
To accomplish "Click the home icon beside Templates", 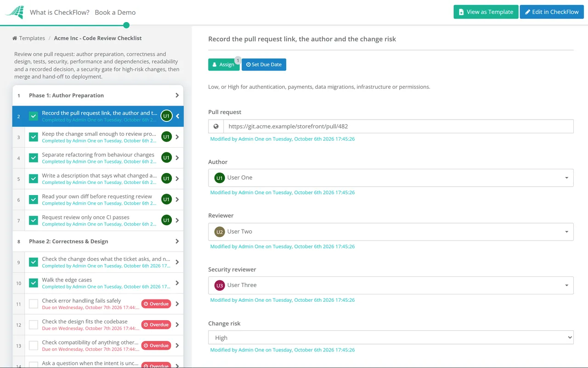I will (x=15, y=38).
